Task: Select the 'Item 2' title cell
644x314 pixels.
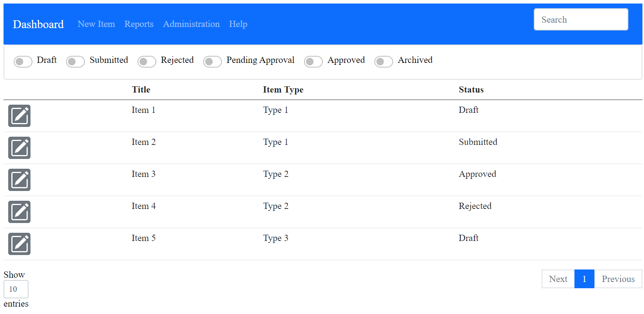Action: coord(143,142)
